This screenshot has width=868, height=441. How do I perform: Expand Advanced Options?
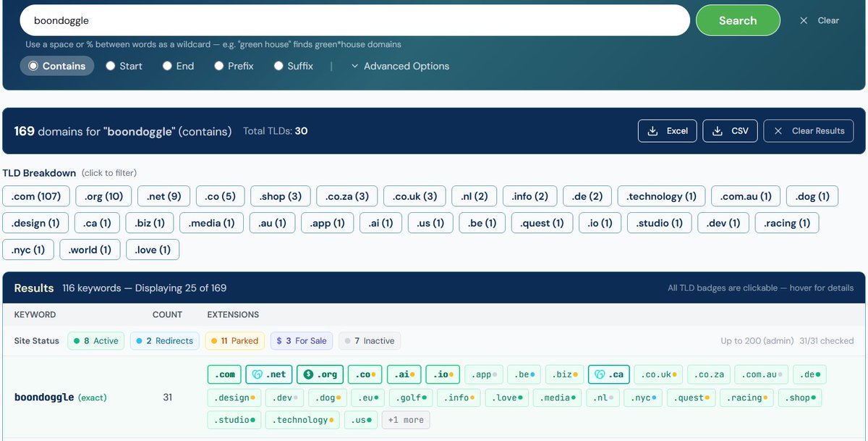click(x=400, y=66)
